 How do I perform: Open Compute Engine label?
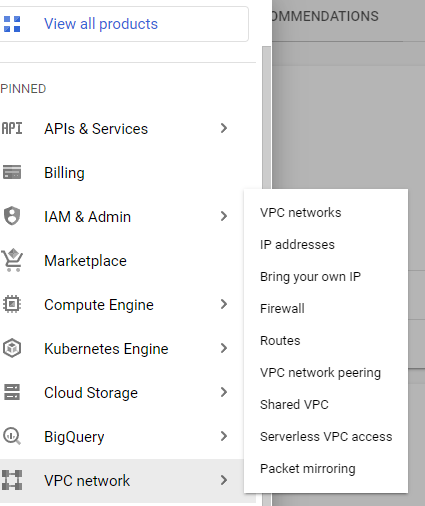[x=99, y=305]
